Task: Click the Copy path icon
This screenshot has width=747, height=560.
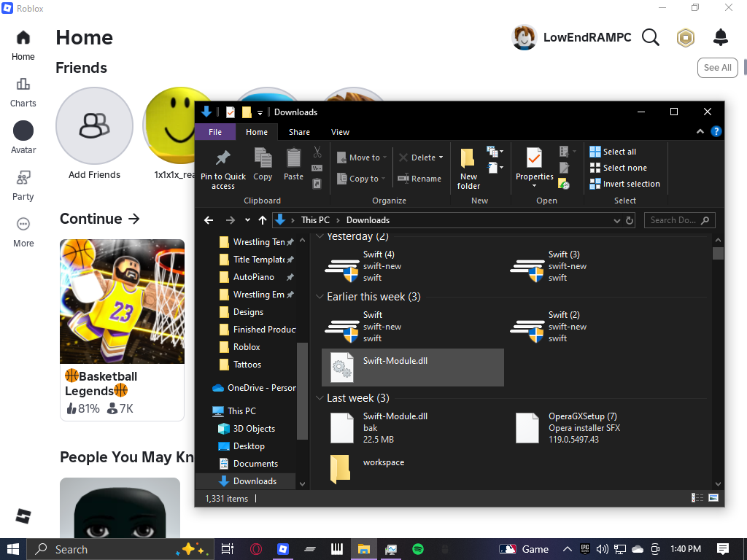Action: (317, 168)
